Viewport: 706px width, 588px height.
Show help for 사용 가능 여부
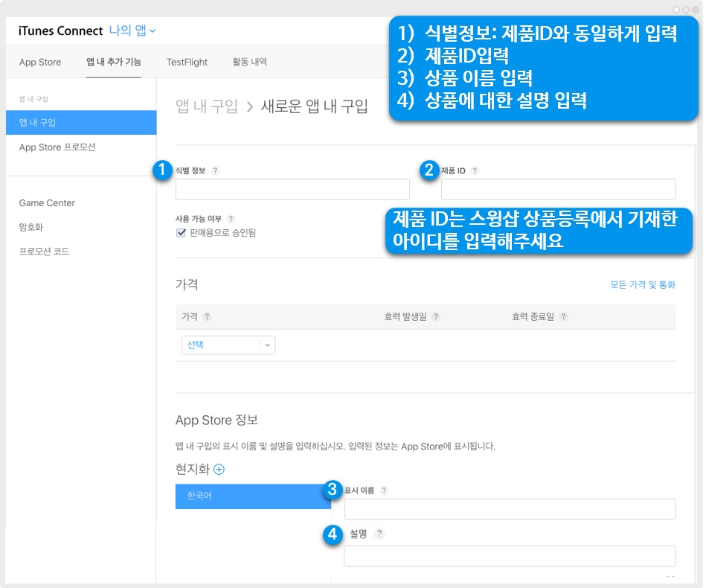[231, 219]
